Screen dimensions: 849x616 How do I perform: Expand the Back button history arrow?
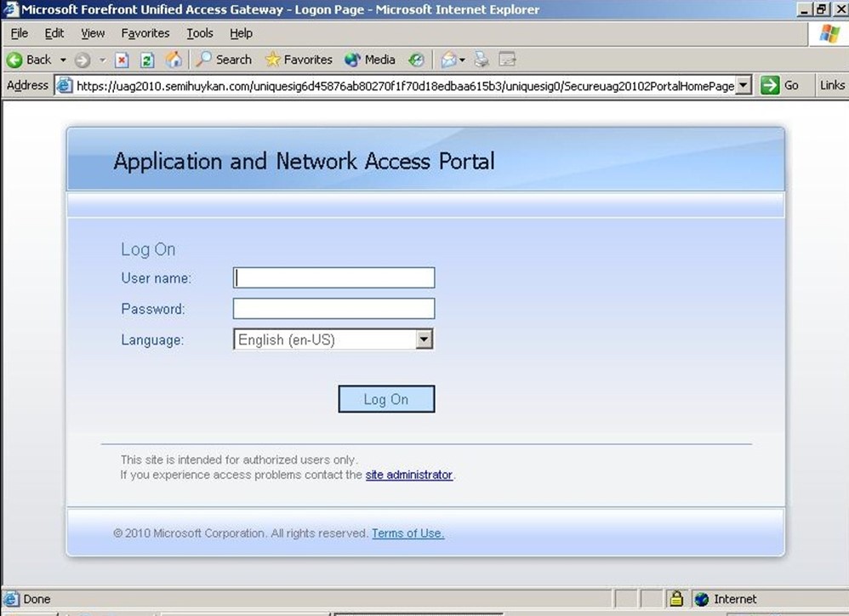63,60
